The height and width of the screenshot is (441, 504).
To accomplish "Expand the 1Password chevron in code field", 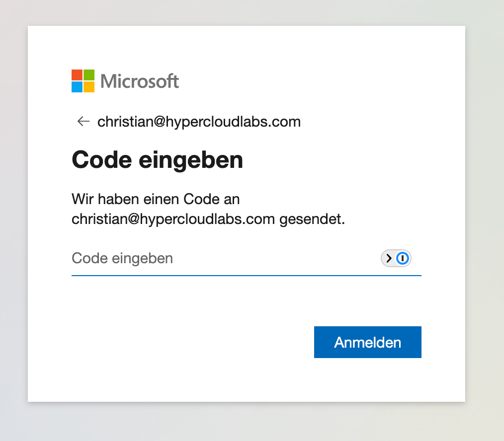I will tap(389, 258).
